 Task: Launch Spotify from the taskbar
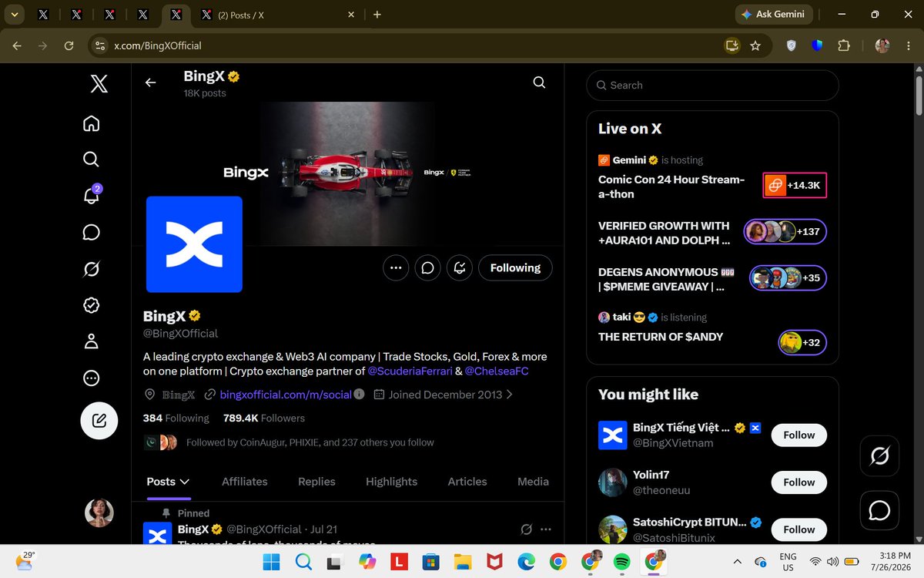[x=621, y=562]
